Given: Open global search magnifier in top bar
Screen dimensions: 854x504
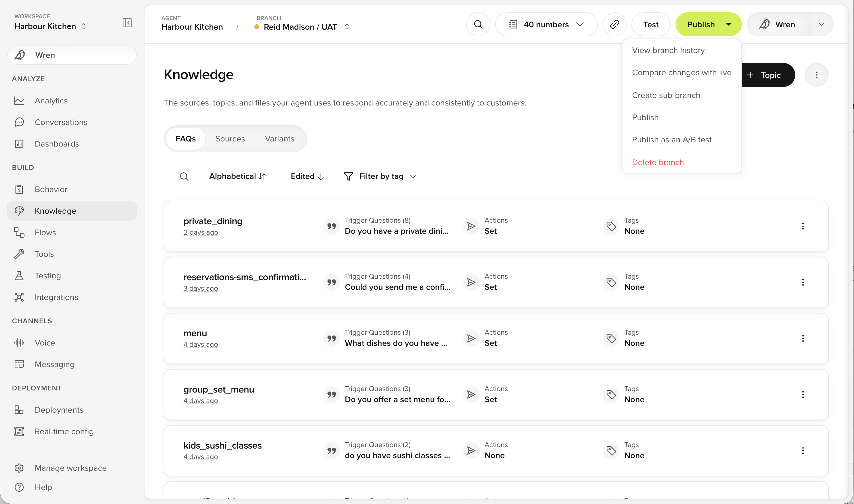Looking at the screenshot, I should pyautogui.click(x=478, y=25).
